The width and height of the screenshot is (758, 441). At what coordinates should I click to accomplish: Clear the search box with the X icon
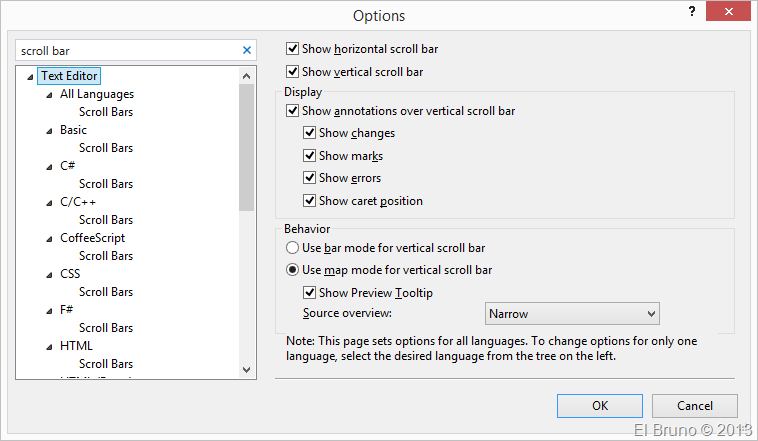coord(247,50)
